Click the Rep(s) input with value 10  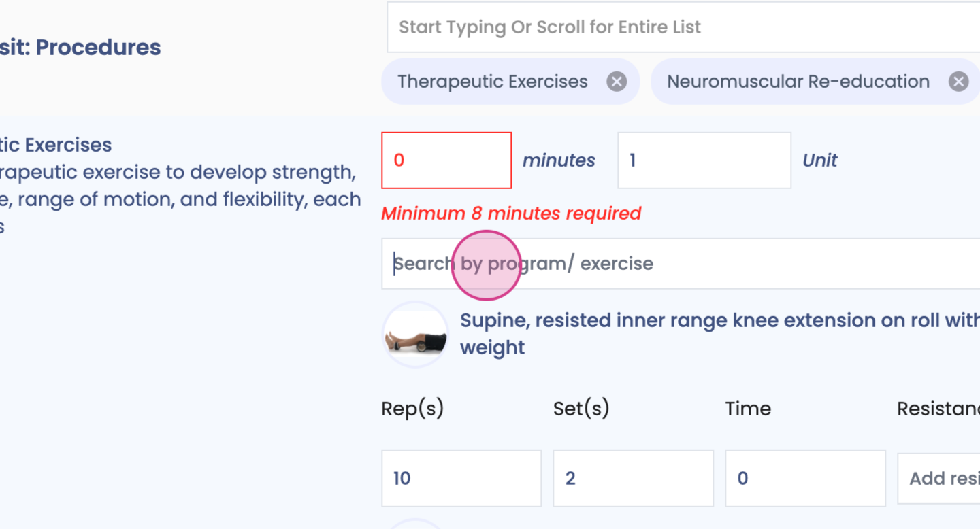click(x=461, y=478)
